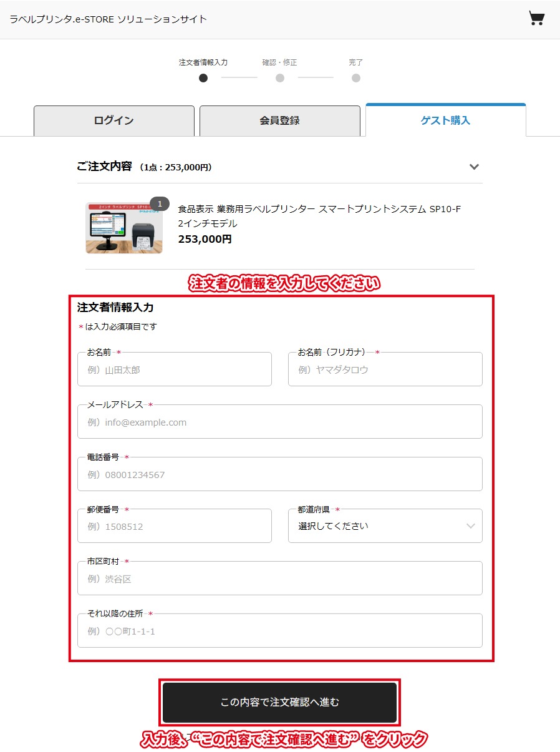Viewport: 560px width, 752px height.
Task: Click この内容で注文確認へ進む button
Action: [280, 703]
